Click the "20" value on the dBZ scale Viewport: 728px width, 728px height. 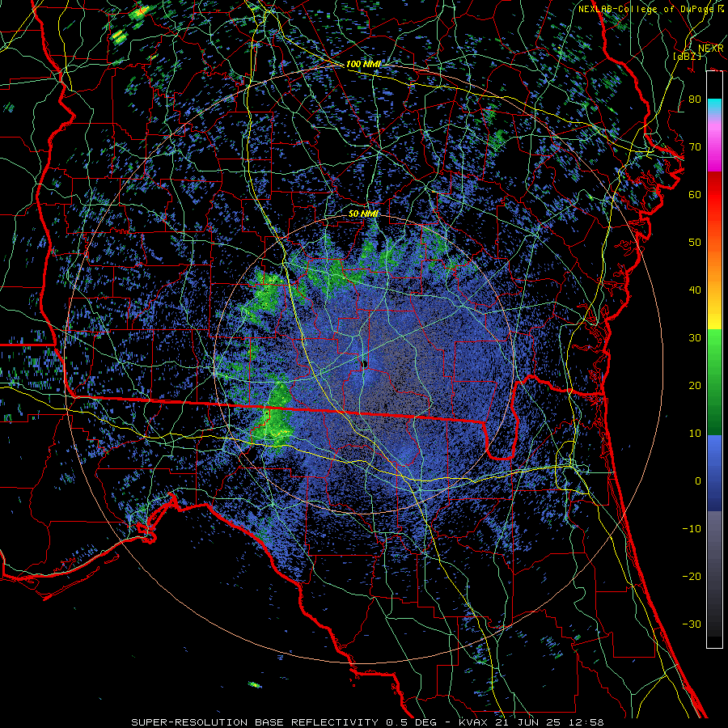[x=695, y=386]
